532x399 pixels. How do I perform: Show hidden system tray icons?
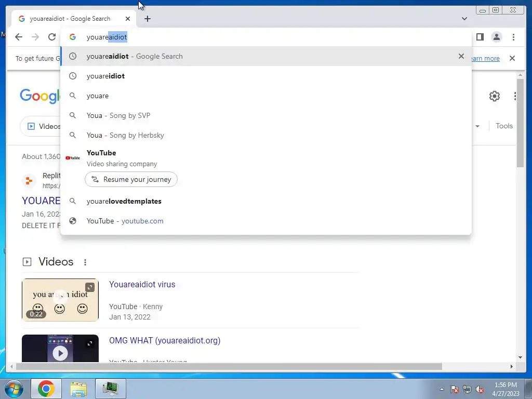(442, 389)
